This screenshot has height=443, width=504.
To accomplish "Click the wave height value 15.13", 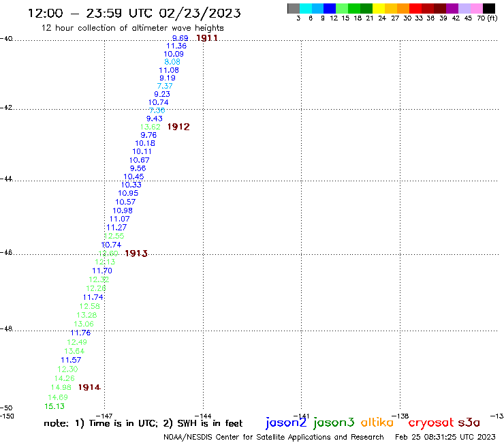I will click(54, 406).
